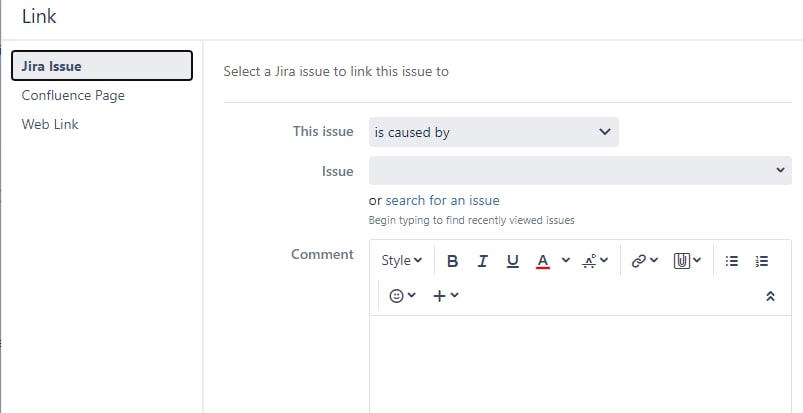Screen dimensions: 803x413
Task: Click the underline formatting icon
Action: pyautogui.click(x=513, y=261)
